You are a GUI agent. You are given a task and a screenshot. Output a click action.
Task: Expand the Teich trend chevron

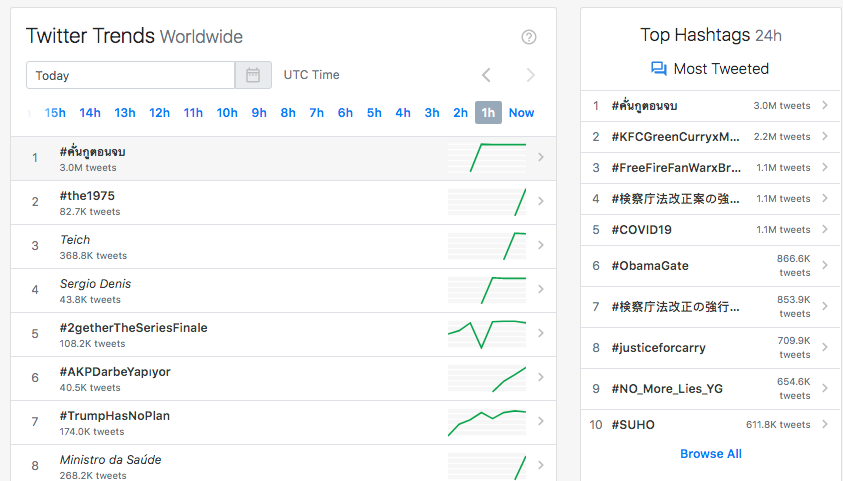click(x=541, y=245)
